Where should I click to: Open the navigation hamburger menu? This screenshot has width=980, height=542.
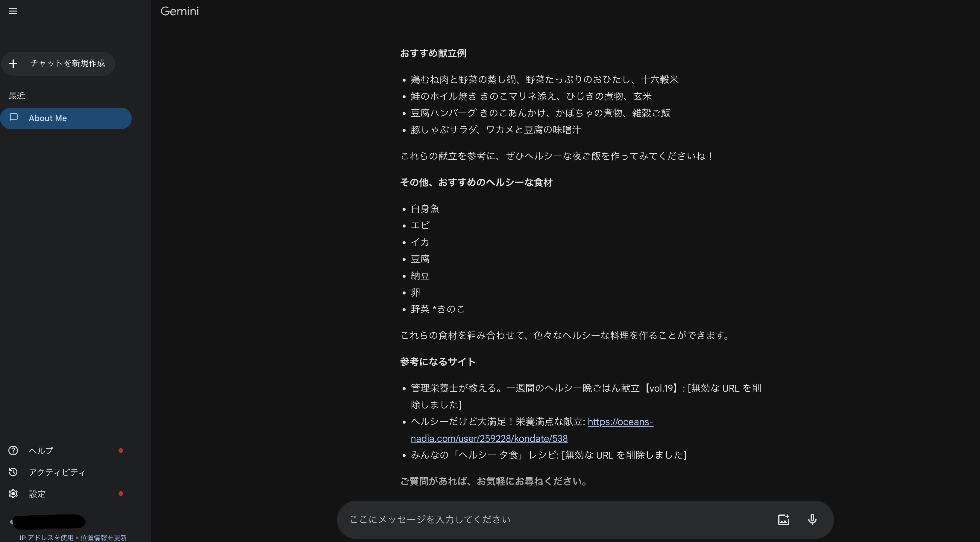[13, 11]
